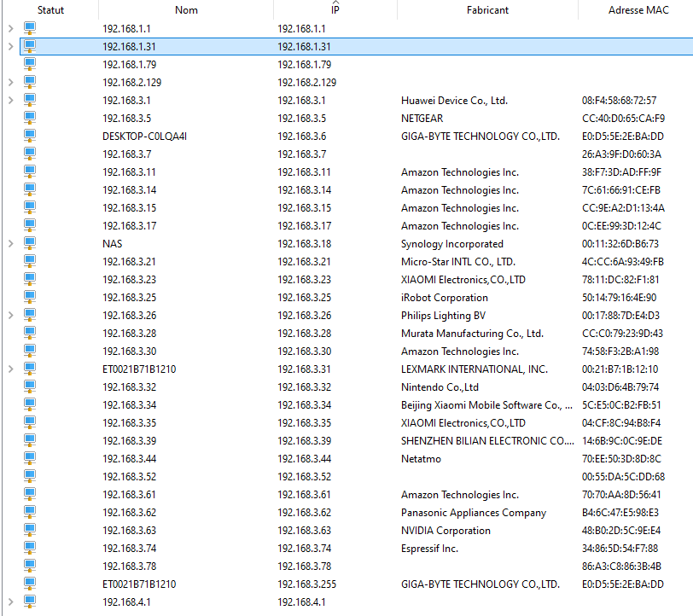
Task: Click device icon for 192.168.3.7 row
Action: (30, 154)
